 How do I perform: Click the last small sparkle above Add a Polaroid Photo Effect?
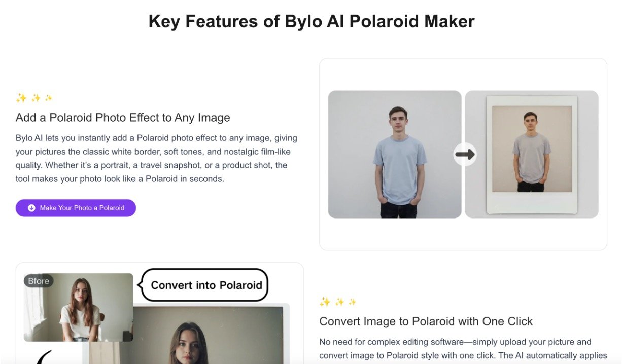tap(49, 98)
